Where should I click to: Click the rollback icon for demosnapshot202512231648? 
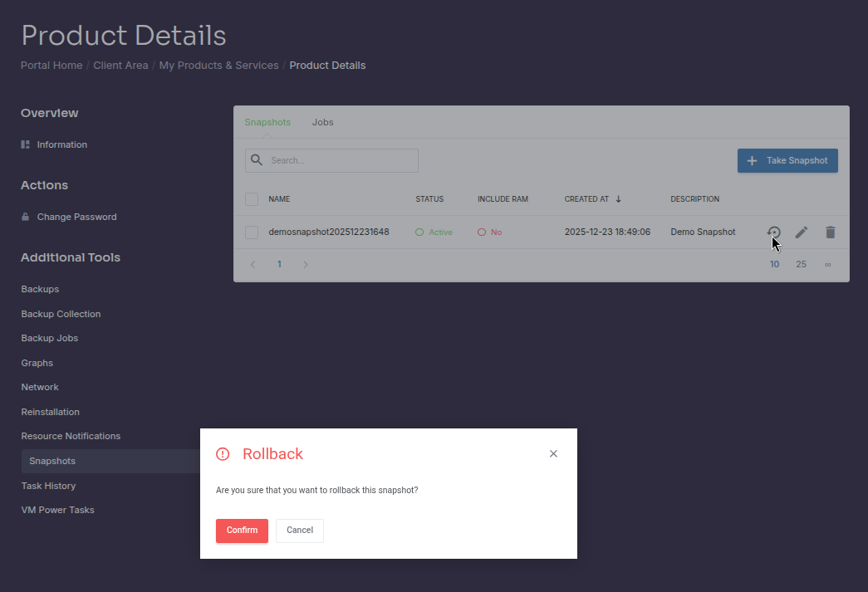pyautogui.click(x=773, y=232)
